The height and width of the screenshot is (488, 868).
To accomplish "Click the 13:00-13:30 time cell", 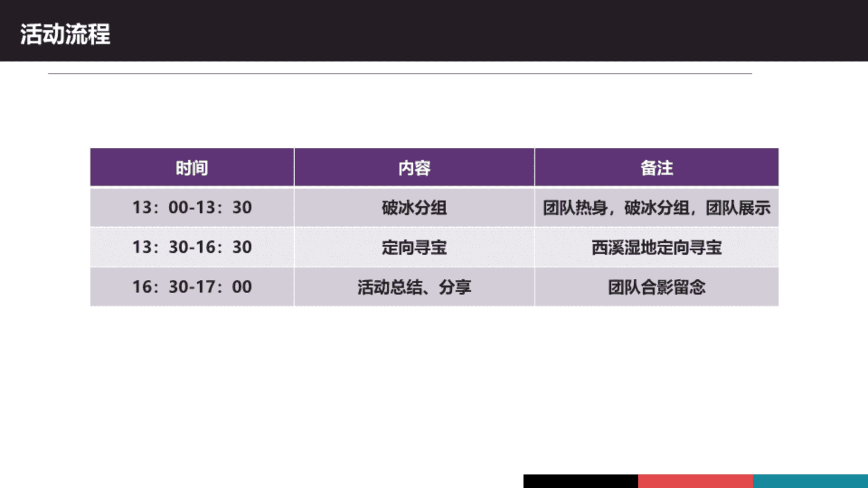I will (192, 207).
